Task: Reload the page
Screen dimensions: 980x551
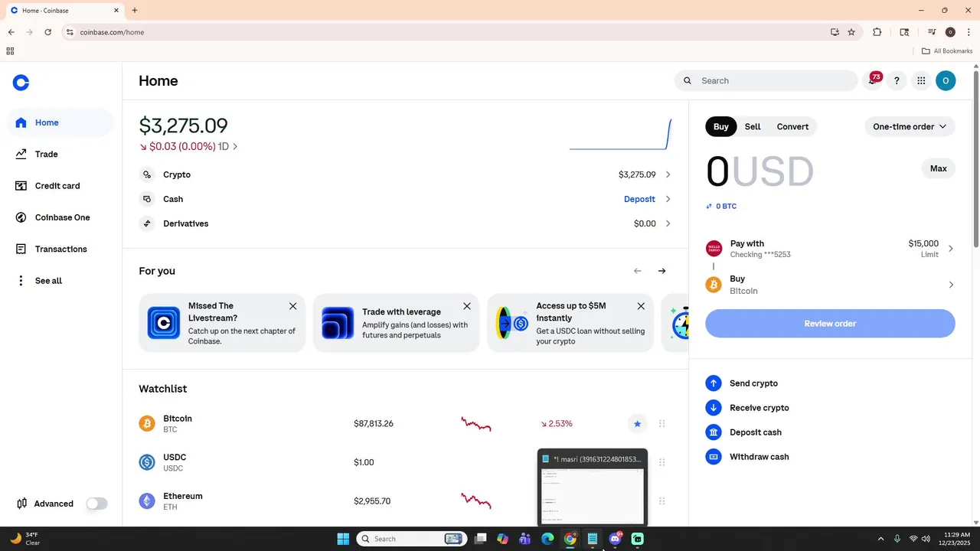Action: click(48, 32)
